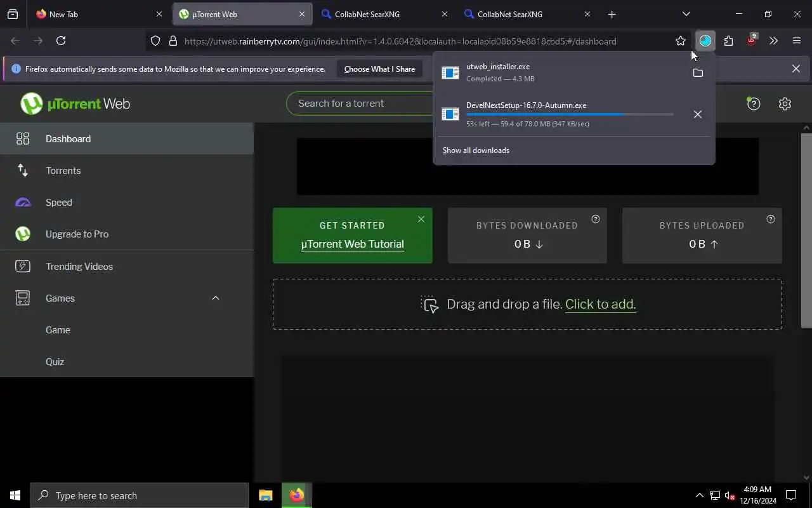This screenshot has width=812, height=508.
Task: Open the Windows notification center
Action: (x=791, y=495)
